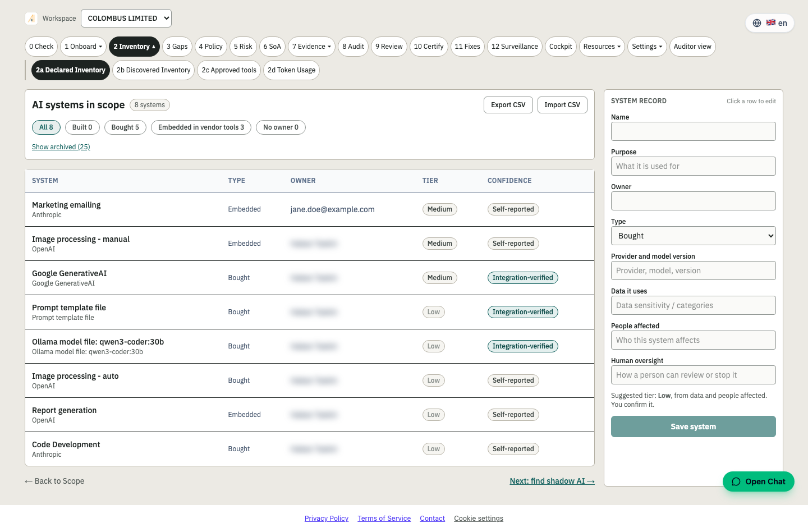Image resolution: width=808 pixels, height=532 pixels.
Task: Open the Settings dropdown menu
Action: 647,47
